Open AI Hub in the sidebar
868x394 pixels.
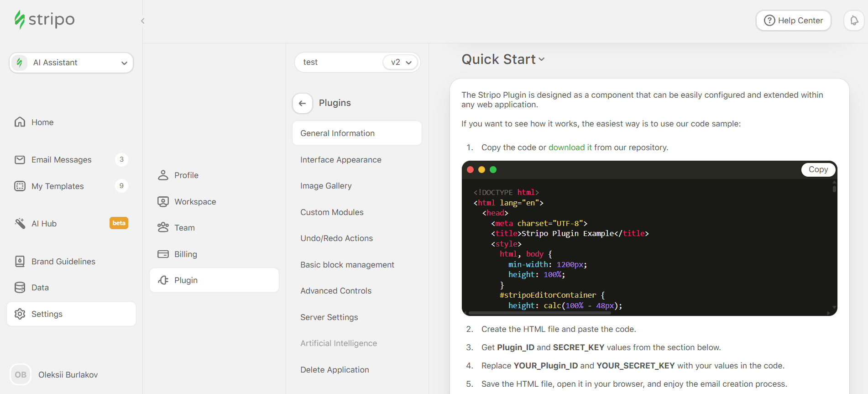pos(71,223)
